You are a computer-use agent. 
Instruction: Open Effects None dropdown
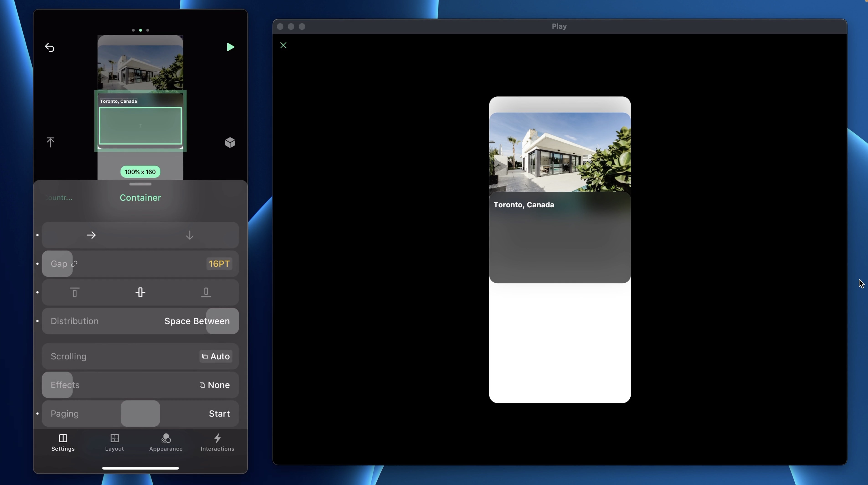[214, 385]
